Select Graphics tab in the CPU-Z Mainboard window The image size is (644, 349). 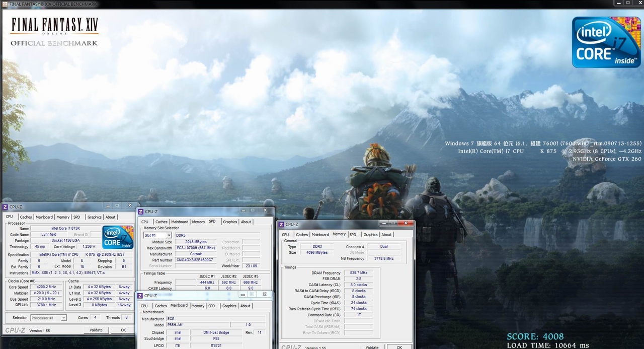coord(229,306)
